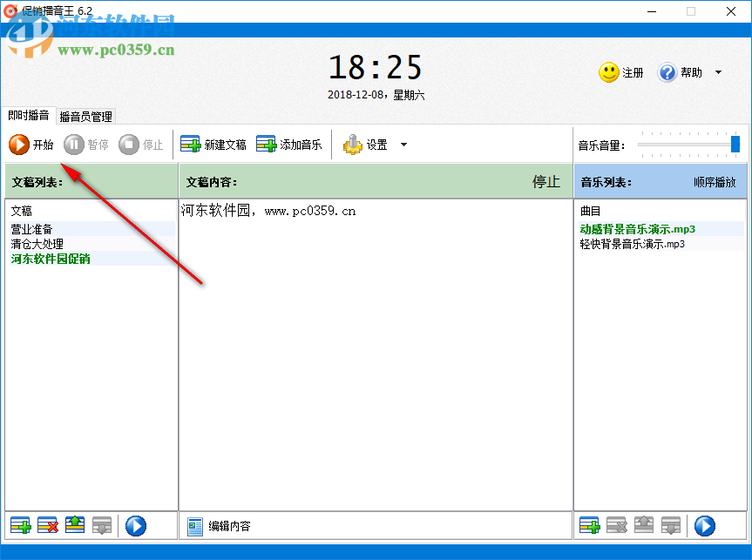Viewport: 752px width, 560px height.
Task: Click the add script icon below script list
Action: tap(19, 525)
